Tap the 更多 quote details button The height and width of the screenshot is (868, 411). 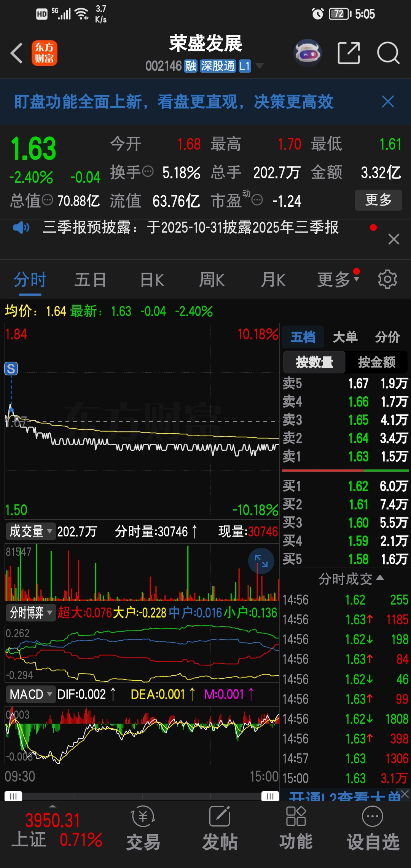378,200
